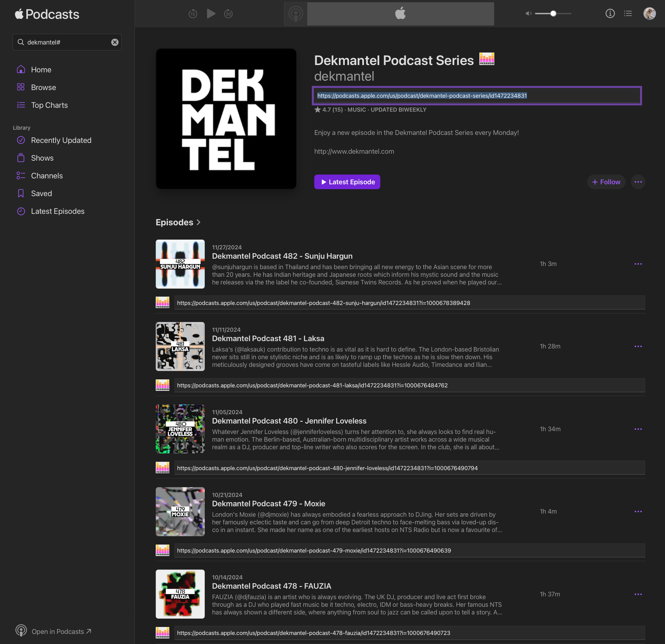Image resolution: width=665 pixels, height=644 pixels.
Task: Click the skip back 15 seconds button
Action: tap(193, 14)
